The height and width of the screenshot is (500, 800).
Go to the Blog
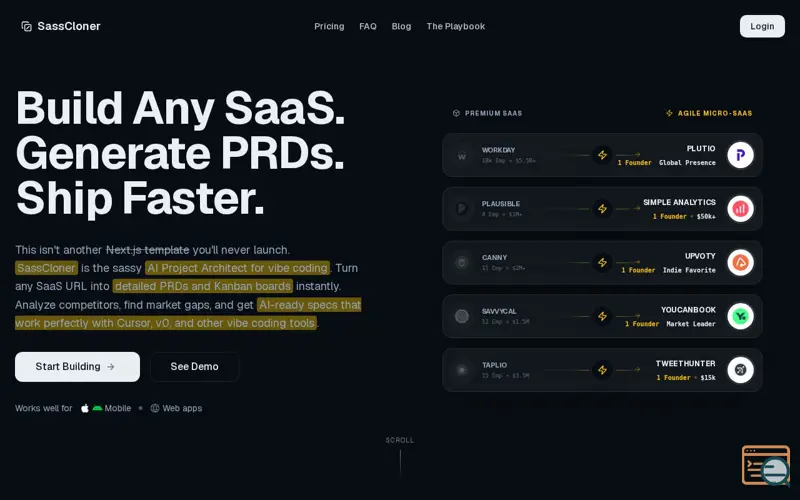click(402, 26)
